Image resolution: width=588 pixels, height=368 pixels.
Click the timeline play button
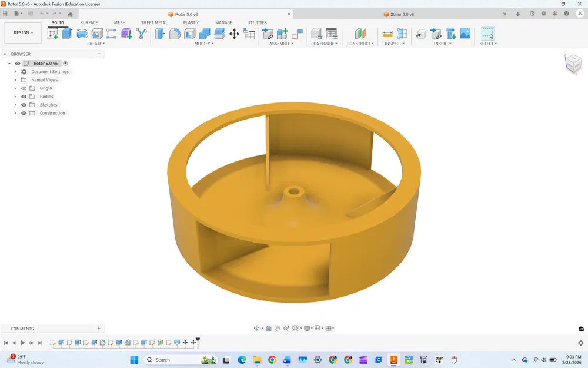pos(23,343)
